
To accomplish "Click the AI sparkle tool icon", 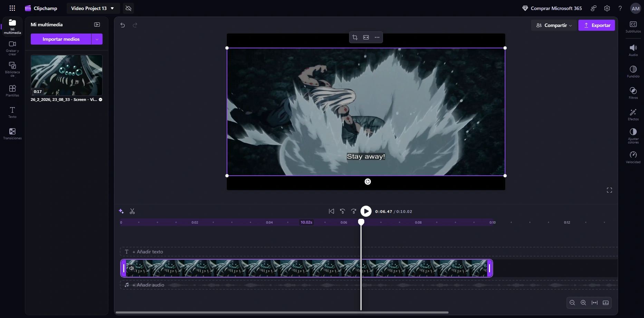I will click(121, 211).
